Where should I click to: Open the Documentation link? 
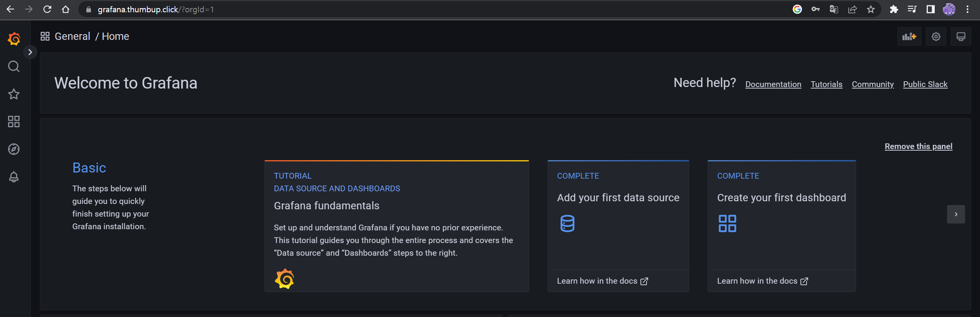point(773,84)
